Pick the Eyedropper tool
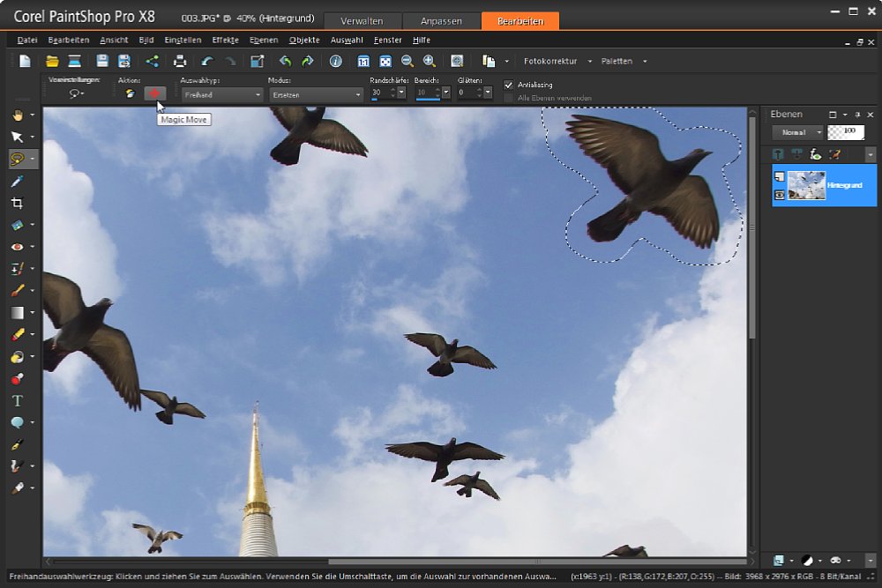 17,181
